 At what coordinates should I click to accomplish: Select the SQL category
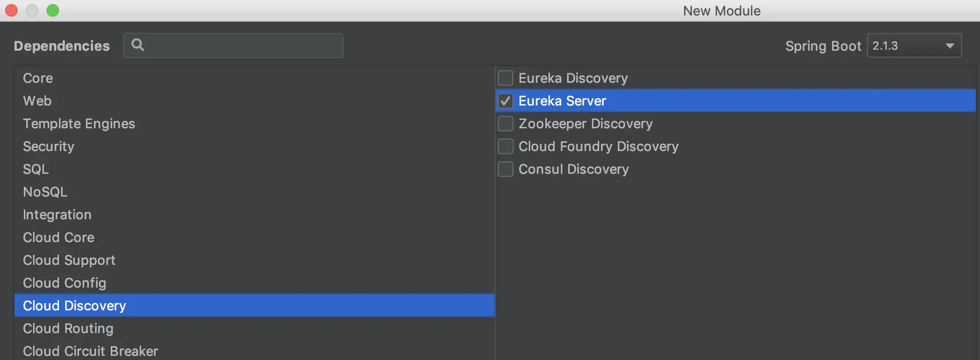(x=36, y=169)
